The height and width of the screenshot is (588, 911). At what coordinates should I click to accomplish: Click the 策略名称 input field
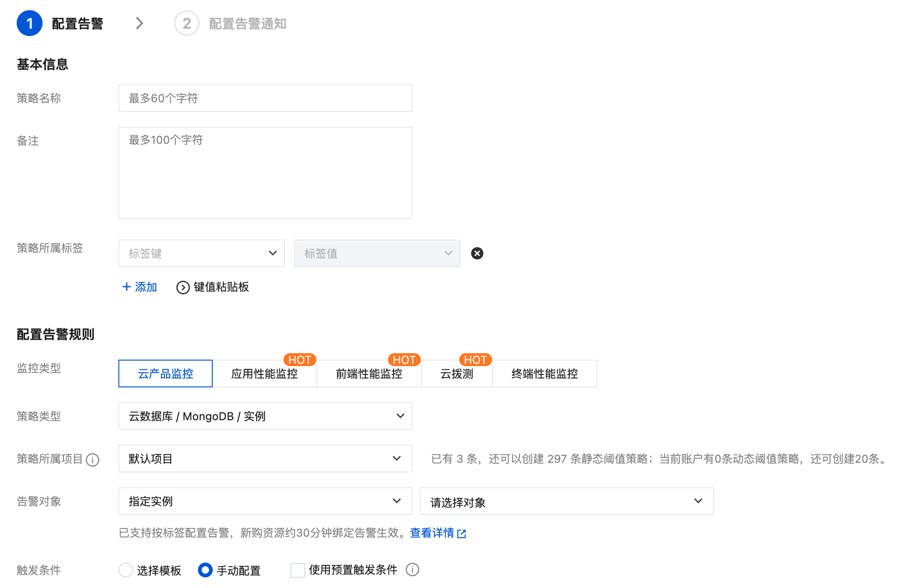[265, 98]
